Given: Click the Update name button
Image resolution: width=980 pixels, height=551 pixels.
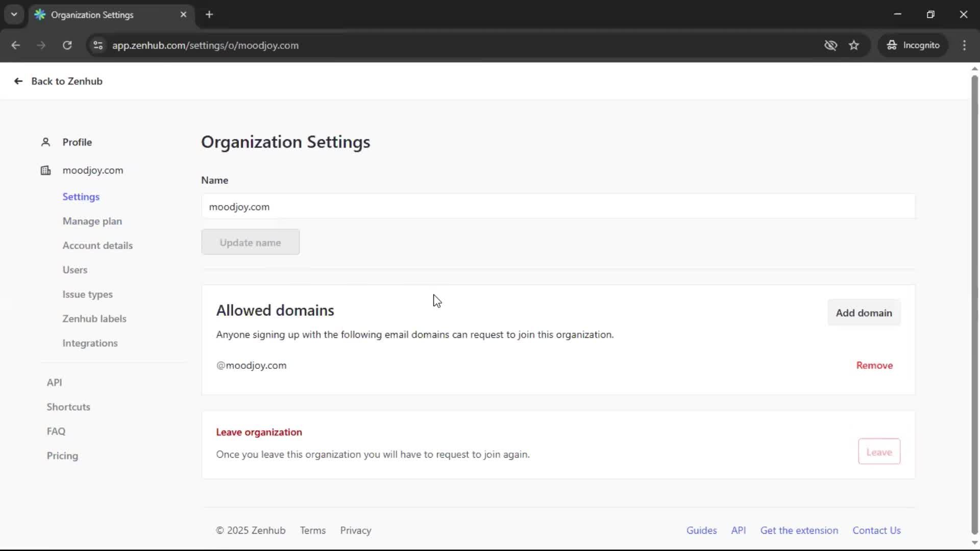Looking at the screenshot, I should [x=250, y=242].
